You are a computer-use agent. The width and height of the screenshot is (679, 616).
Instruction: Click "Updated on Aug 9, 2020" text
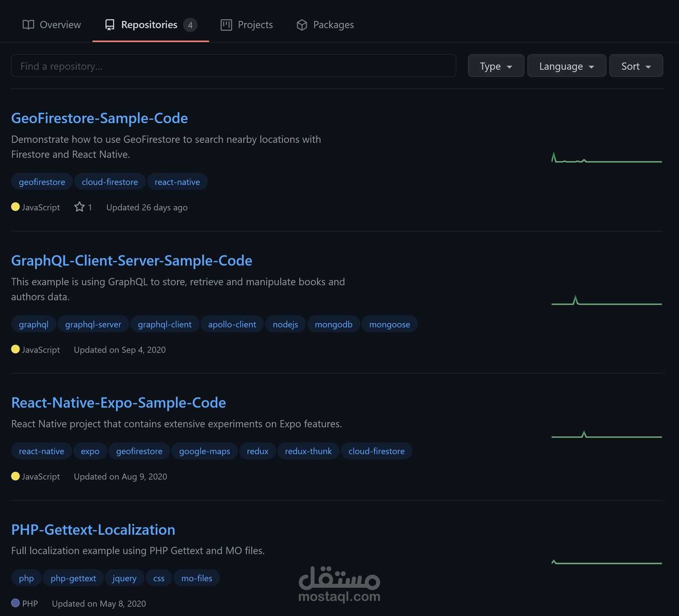click(x=120, y=476)
